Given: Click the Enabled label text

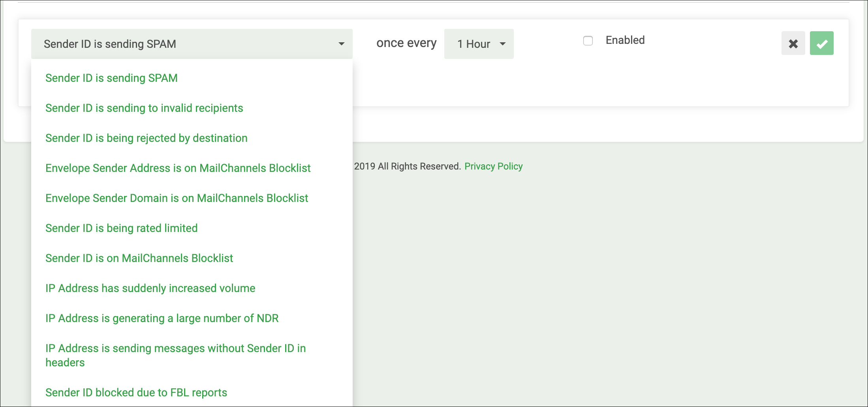Looking at the screenshot, I should pos(625,40).
